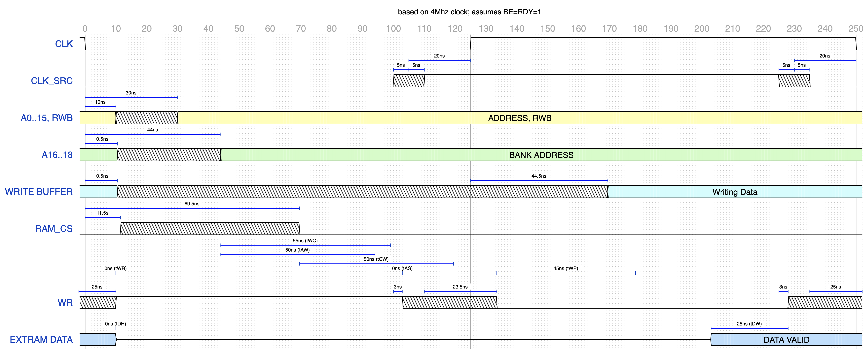Click the 44.5ns timing annotation
The image size is (868, 354).
pos(538,176)
